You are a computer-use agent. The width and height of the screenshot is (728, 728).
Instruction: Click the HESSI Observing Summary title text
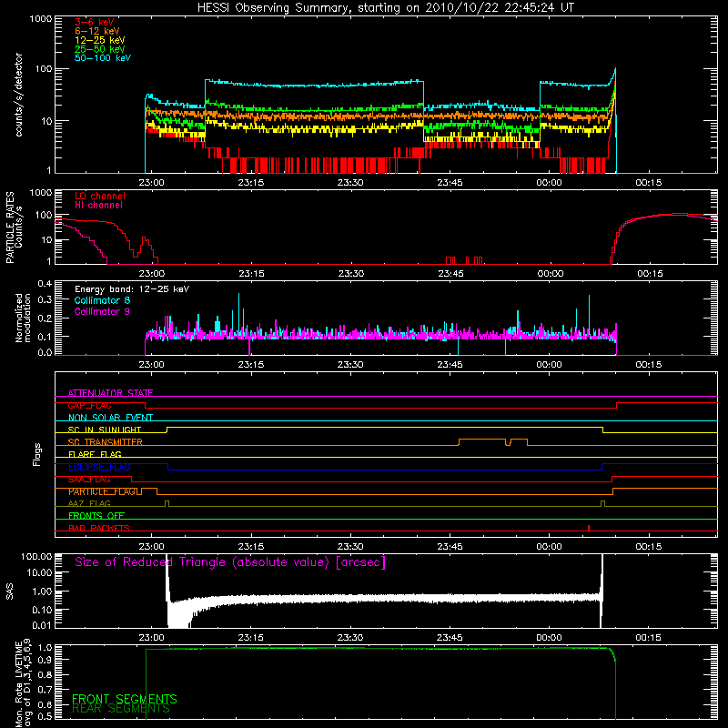(x=386, y=8)
